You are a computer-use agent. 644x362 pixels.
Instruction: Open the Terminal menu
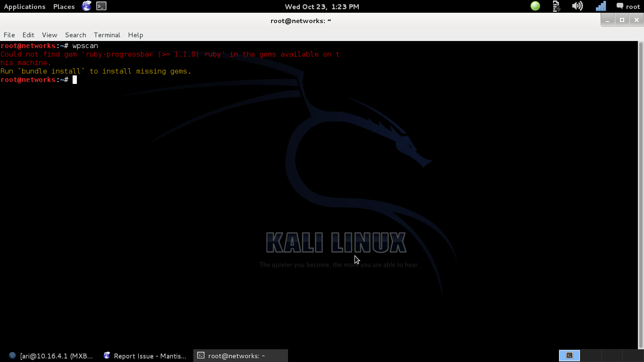(x=107, y=35)
